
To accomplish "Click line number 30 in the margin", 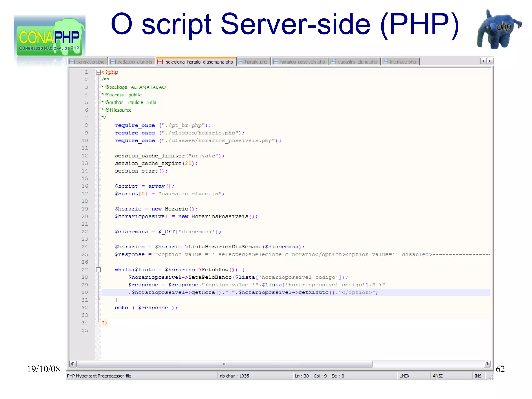I will [x=85, y=292].
